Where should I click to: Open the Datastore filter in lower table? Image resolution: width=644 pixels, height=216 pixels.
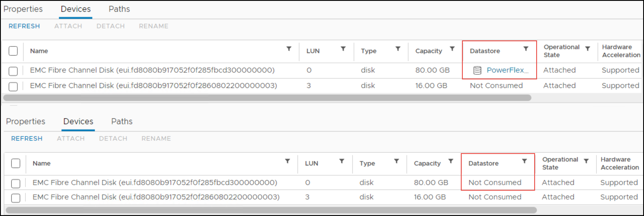coord(525,161)
